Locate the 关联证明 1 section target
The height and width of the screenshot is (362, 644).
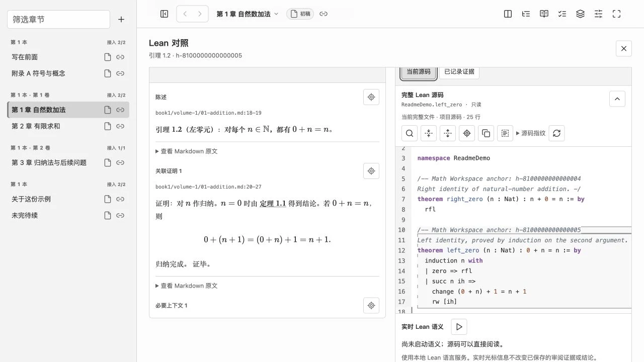coord(371,171)
